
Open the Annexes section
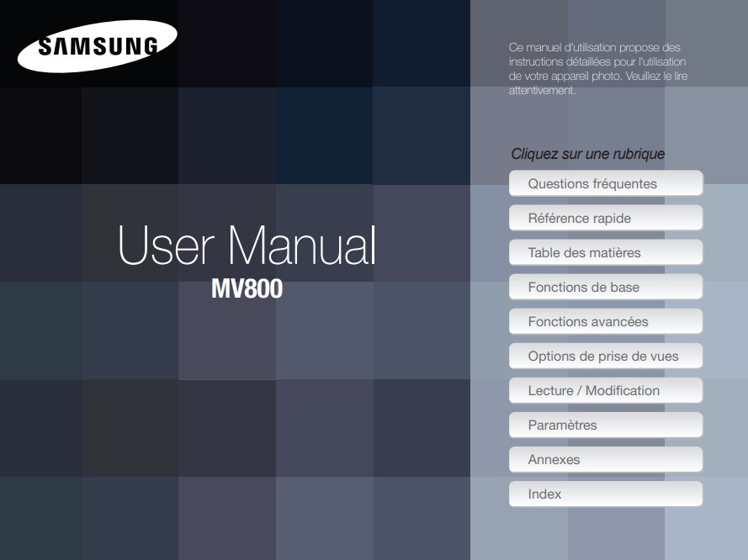point(606,459)
